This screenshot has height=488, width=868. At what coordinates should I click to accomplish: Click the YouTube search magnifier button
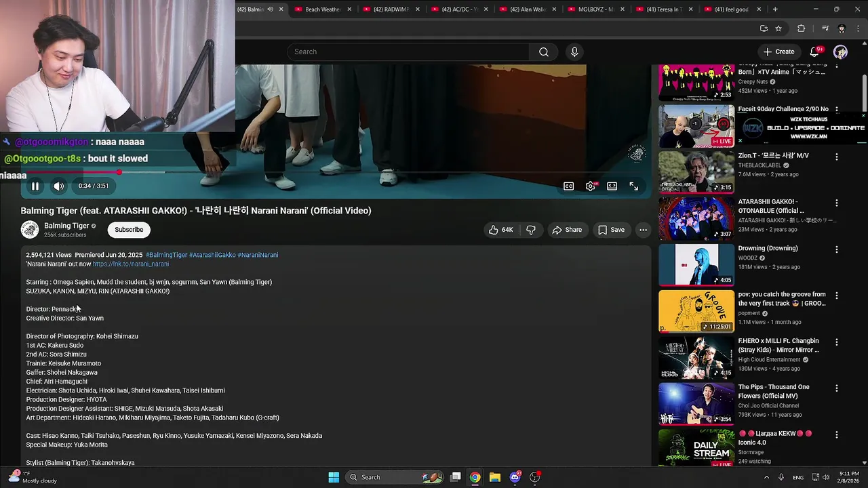pos(544,52)
